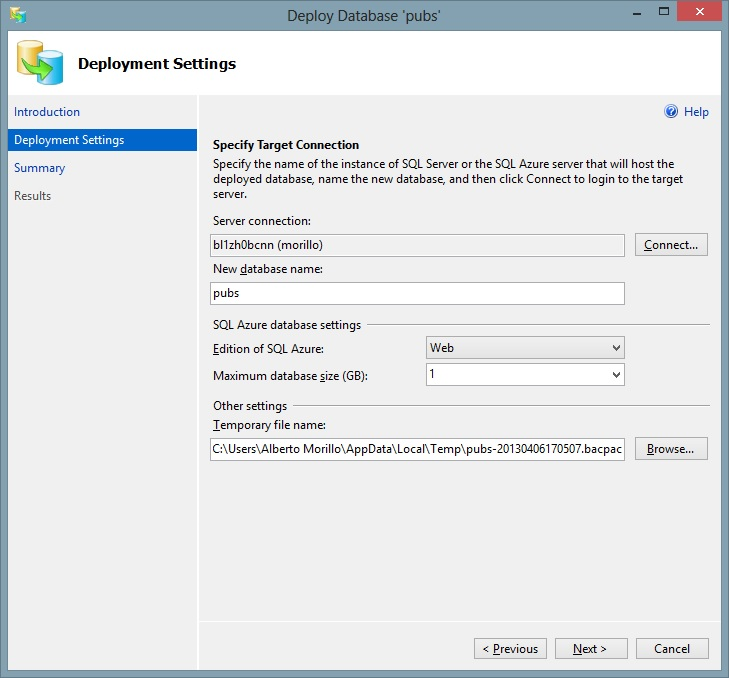Click the blue Help question mark icon
Viewport: 729px width, 678px height.
click(x=671, y=112)
